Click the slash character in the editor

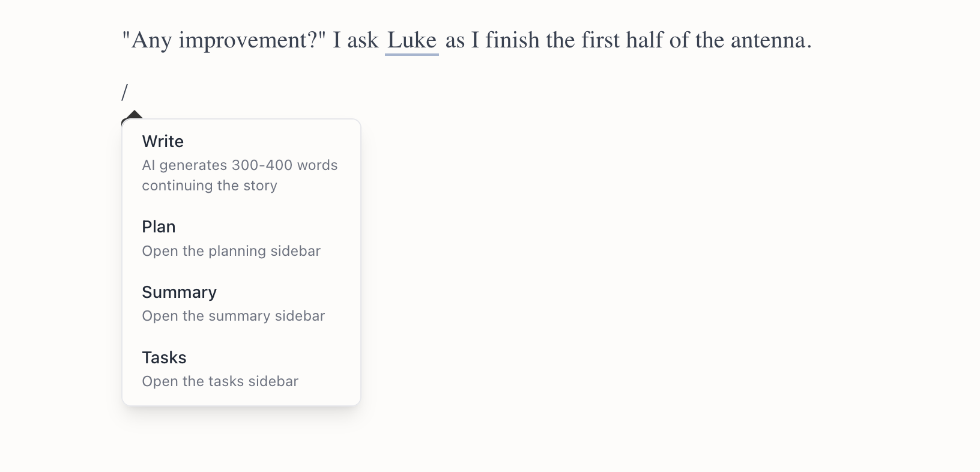125,92
